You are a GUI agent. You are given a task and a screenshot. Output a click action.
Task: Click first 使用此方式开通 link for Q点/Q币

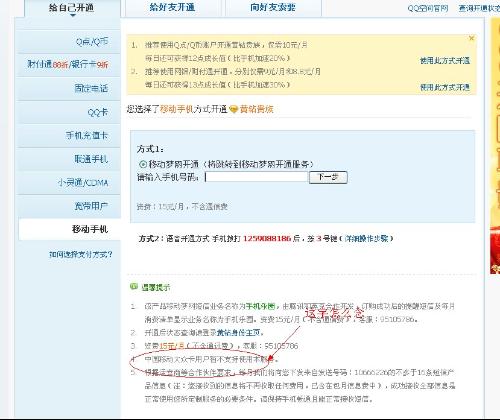445,61
